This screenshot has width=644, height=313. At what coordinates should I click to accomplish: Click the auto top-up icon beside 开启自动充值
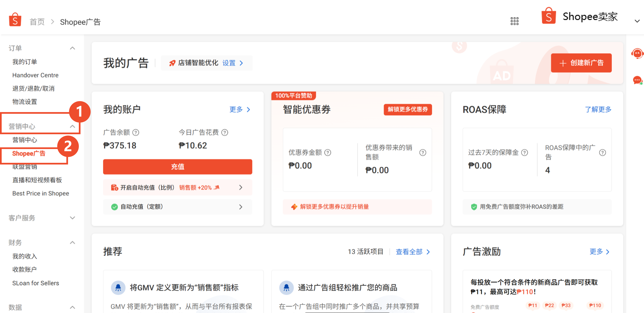click(x=114, y=187)
